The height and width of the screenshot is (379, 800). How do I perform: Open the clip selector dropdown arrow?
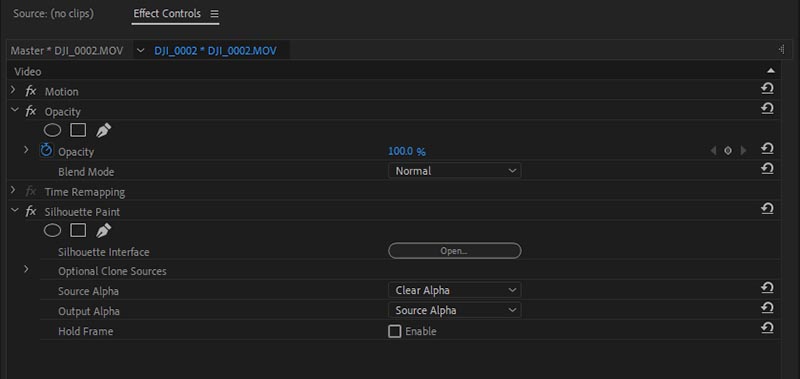[140, 50]
